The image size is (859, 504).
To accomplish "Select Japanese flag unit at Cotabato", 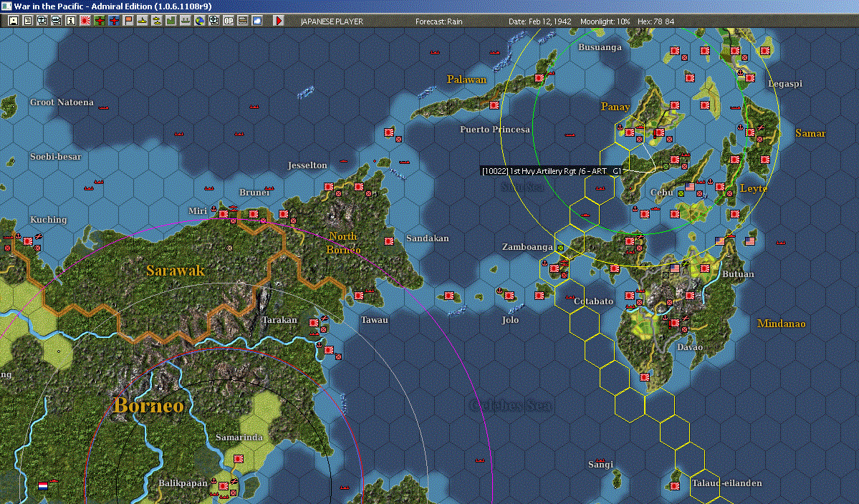I will coord(630,296).
